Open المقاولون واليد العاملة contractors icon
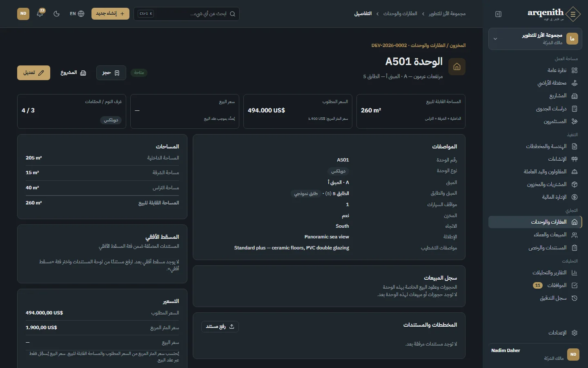 point(575,172)
